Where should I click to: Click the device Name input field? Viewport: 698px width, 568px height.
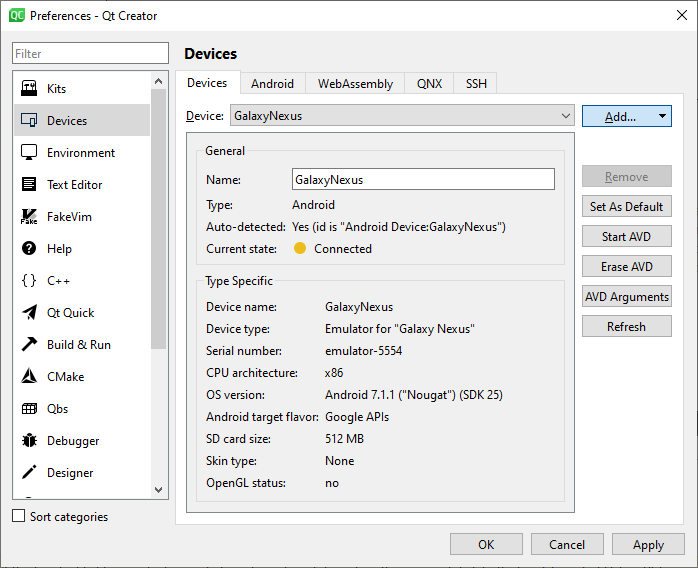[x=423, y=179]
